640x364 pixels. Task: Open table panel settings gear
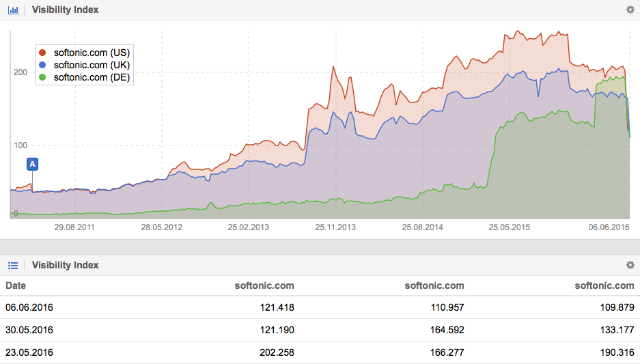pyautogui.click(x=630, y=265)
